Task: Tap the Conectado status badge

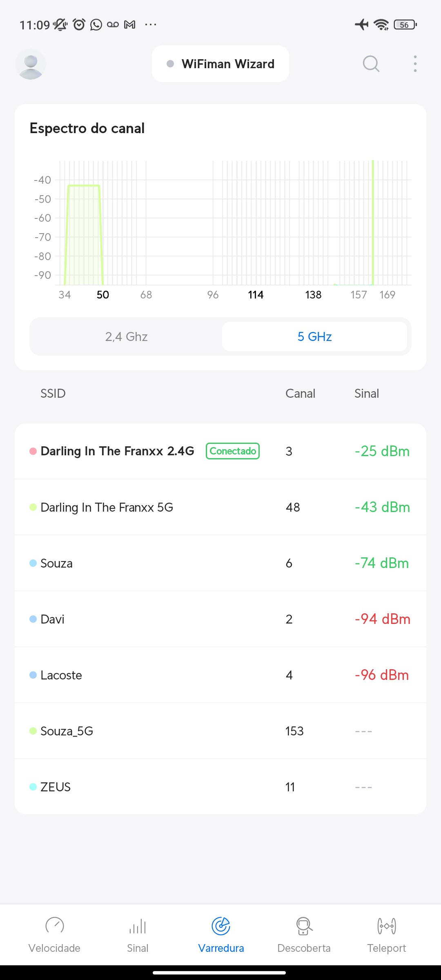Action: 233,451
